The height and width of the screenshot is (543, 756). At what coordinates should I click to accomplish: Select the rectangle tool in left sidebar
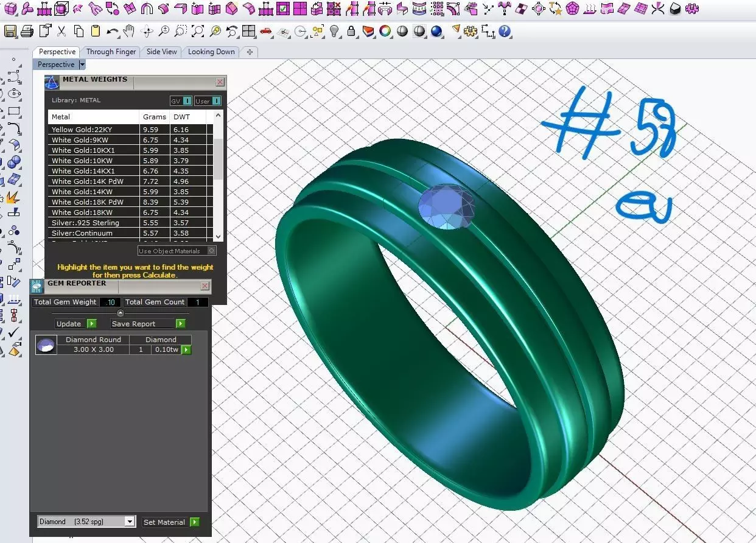(x=13, y=111)
